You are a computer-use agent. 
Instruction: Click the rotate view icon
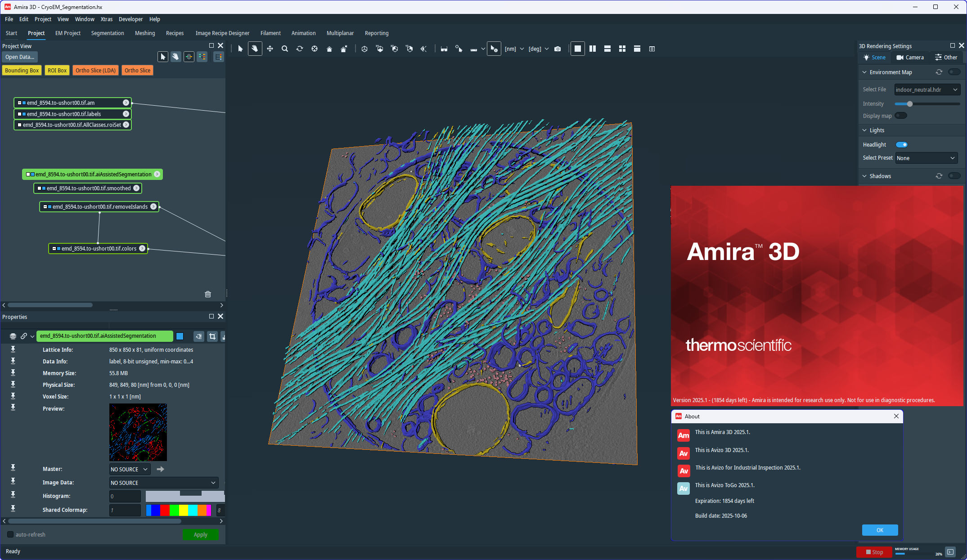(x=300, y=49)
